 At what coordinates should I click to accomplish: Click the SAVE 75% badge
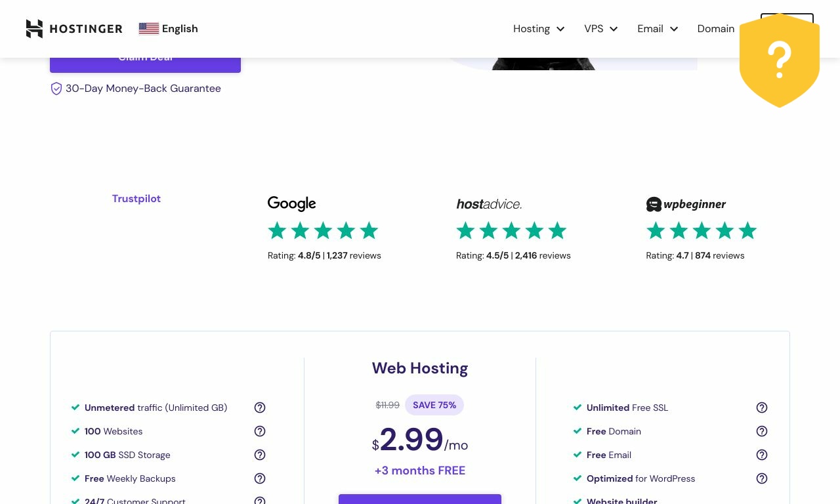434,405
